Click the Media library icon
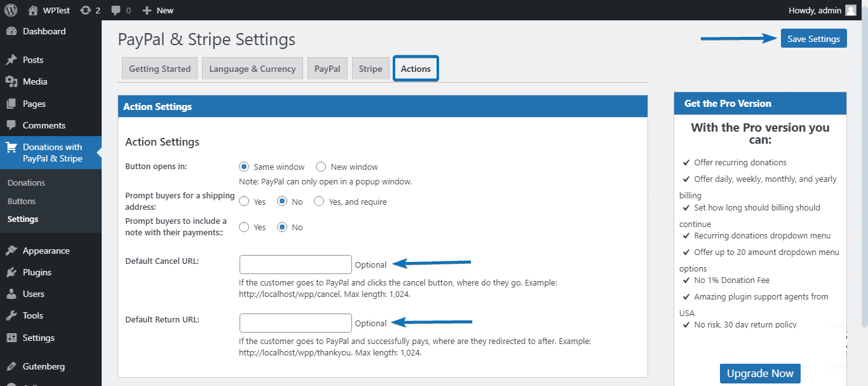 (11, 81)
